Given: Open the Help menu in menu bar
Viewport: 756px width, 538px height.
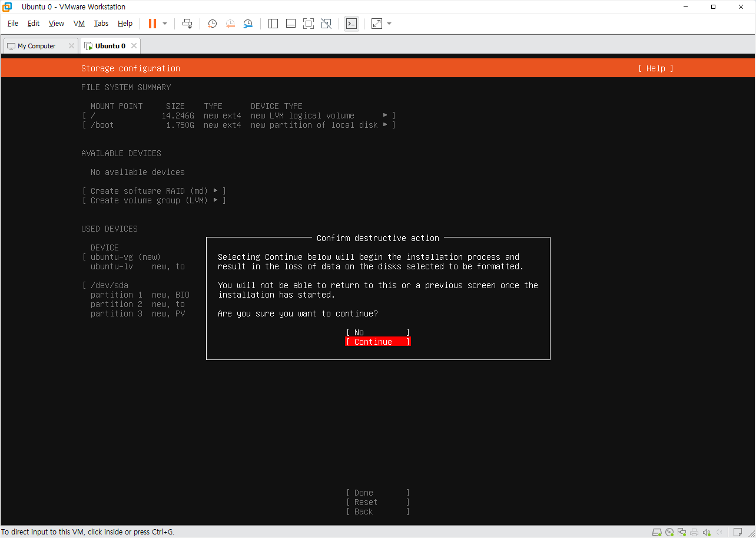Looking at the screenshot, I should (125, 24).
